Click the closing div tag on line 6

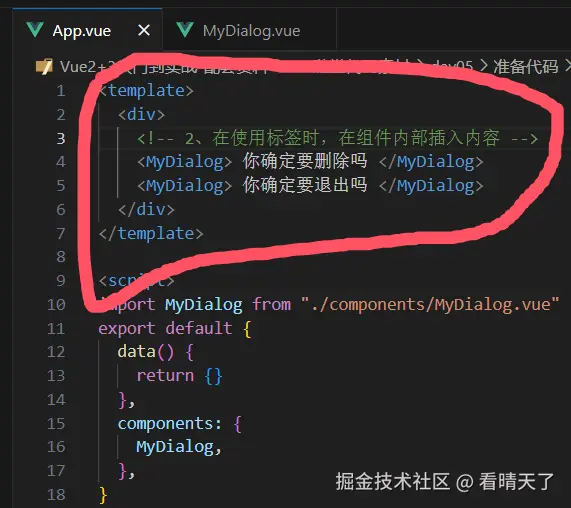[x=146, y=210]
